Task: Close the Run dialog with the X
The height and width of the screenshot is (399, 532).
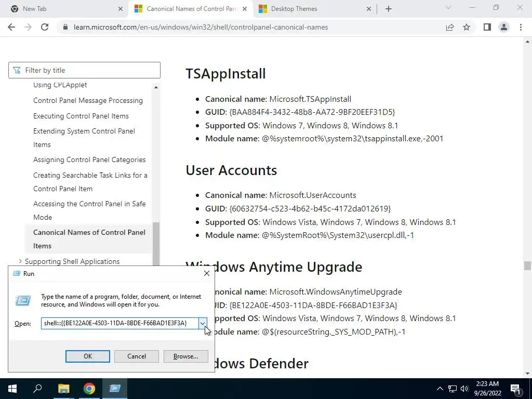Action: coord(207,273)
